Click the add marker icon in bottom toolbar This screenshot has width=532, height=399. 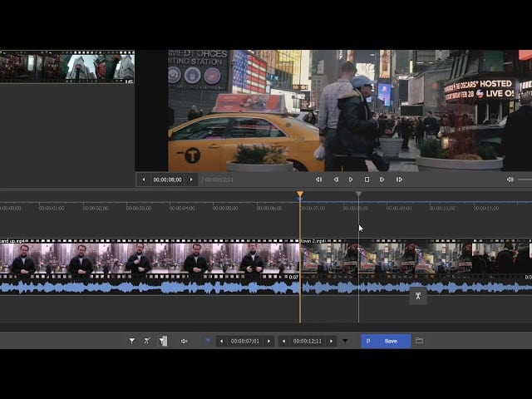pyautogui.click(x=131, y=341)
